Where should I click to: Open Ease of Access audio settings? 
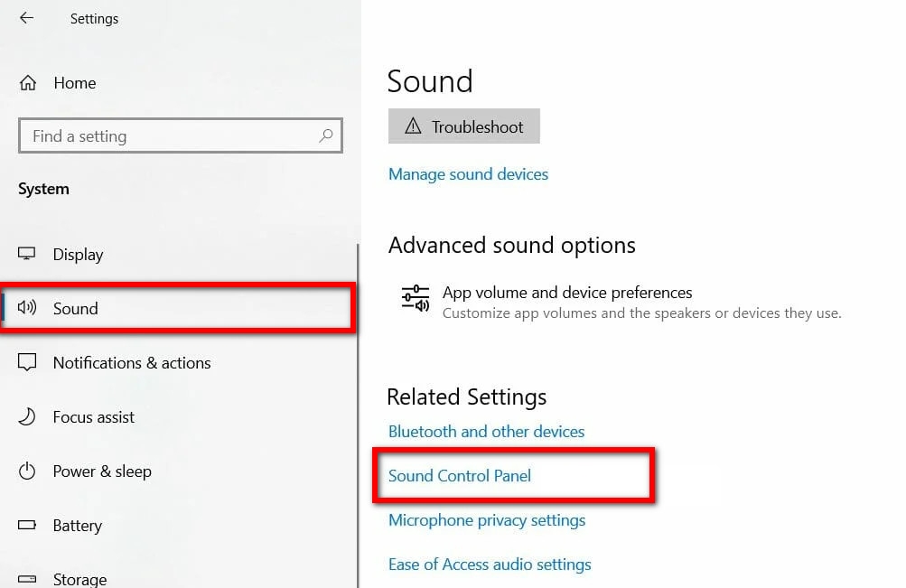[490, 565]
